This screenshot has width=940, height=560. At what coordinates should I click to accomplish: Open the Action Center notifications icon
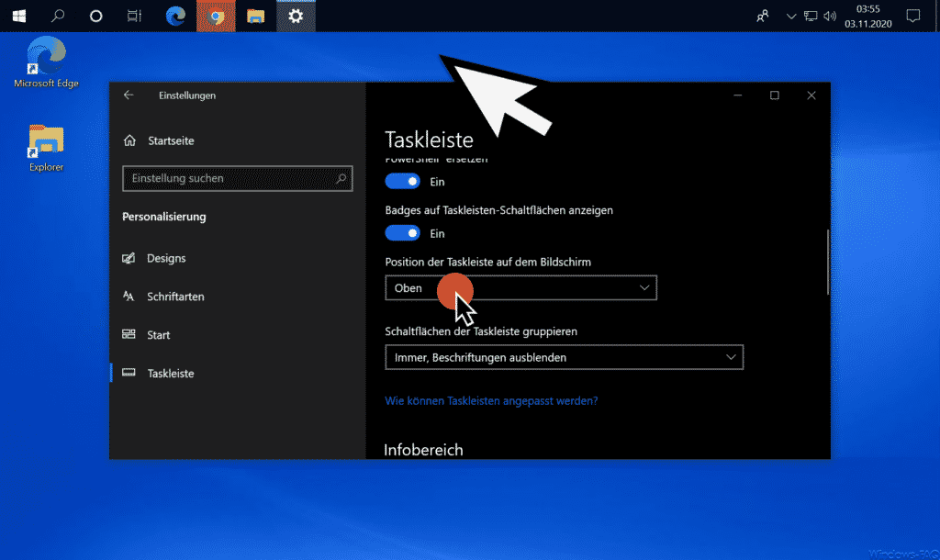click(913, 17)
